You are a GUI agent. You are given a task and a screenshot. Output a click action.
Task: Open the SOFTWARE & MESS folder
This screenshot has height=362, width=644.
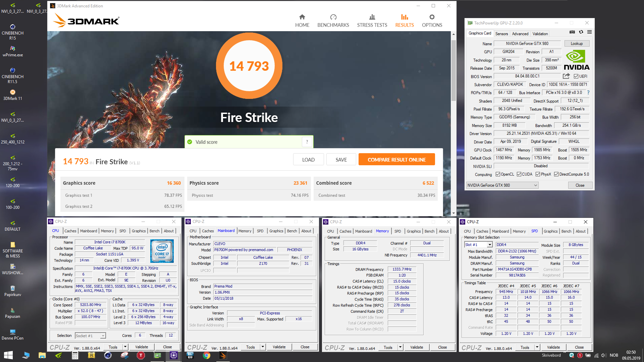click(13, 250)
